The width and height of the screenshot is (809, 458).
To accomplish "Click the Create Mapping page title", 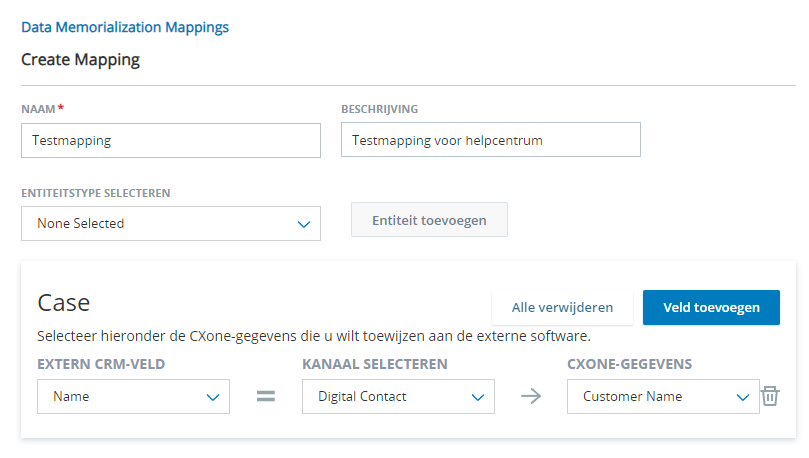I will pyautogui.click(x=80, y=60).
